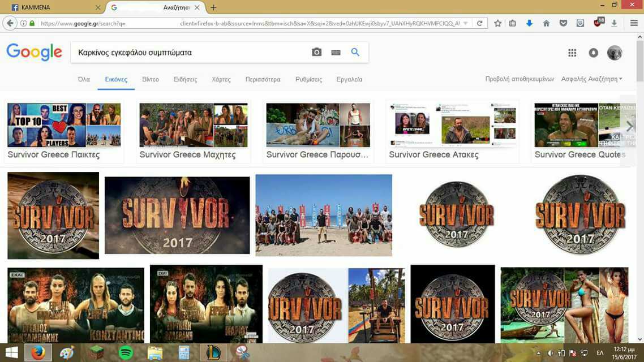This screenshot has width=644, height=362.
Task: Open Survivor Greece Παρουσ... suggestion
Action: coord(318,131)
